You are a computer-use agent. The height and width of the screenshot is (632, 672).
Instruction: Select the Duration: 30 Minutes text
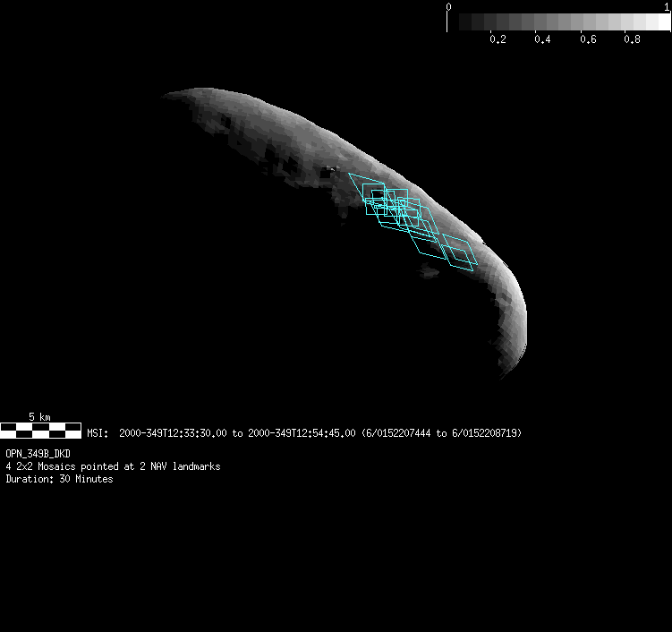point(59,479)
